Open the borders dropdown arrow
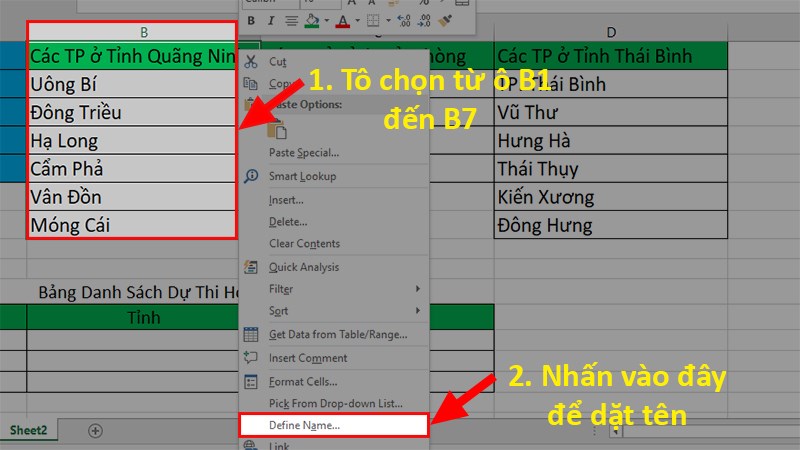This screenshot has width=800, height=450. coord(388,21)
